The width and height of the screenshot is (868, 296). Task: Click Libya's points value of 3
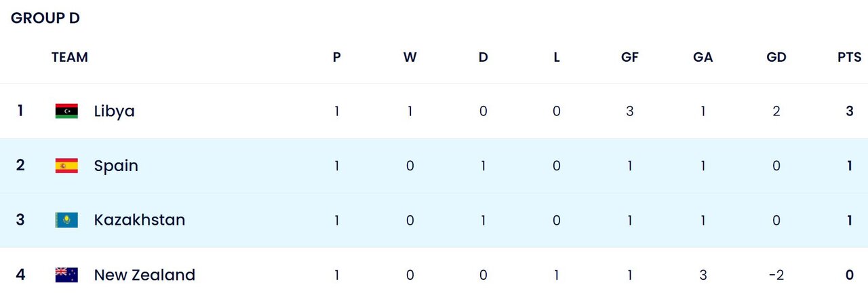tap(849, 111)
